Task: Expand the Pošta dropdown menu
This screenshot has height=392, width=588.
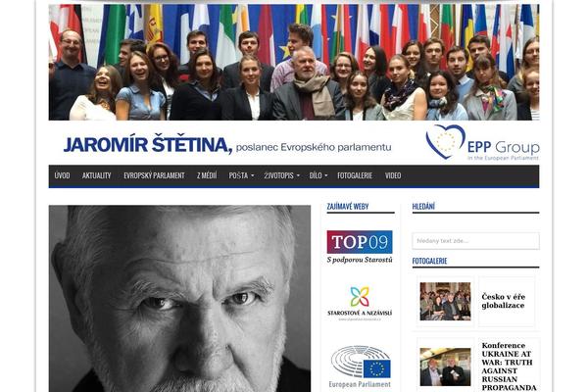Action: [241, 175]
